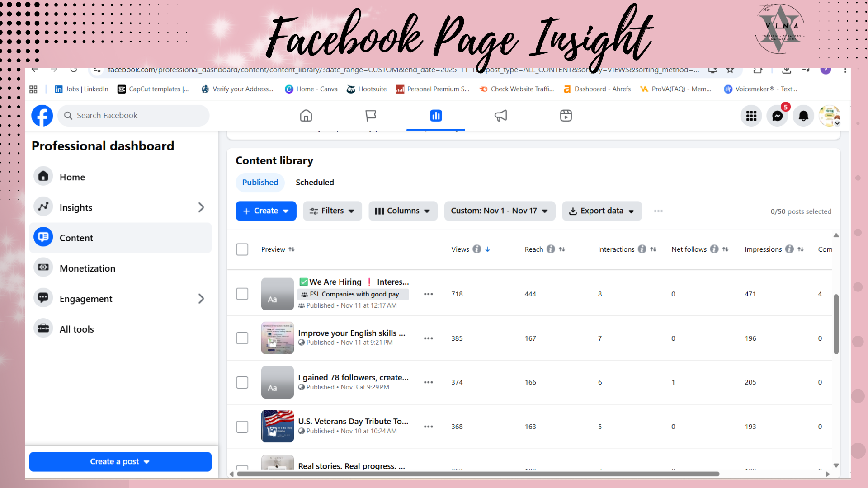868x488 pixels.
Task: Open the Ads megaphone icon
Action: coord(500,116)
